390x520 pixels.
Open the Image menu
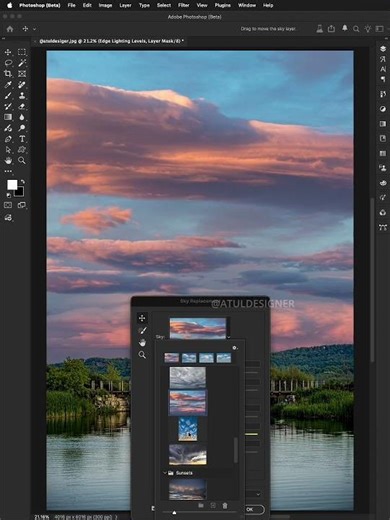click(x=105, y=5)
